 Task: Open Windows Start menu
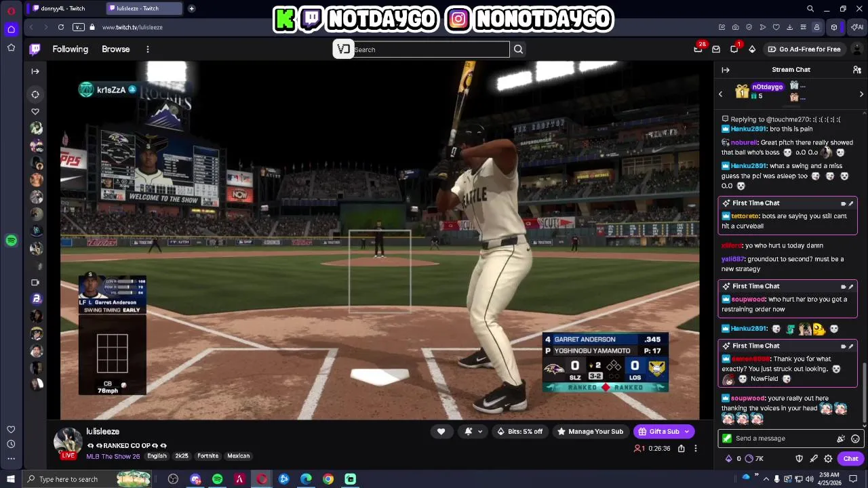(11, 479)
